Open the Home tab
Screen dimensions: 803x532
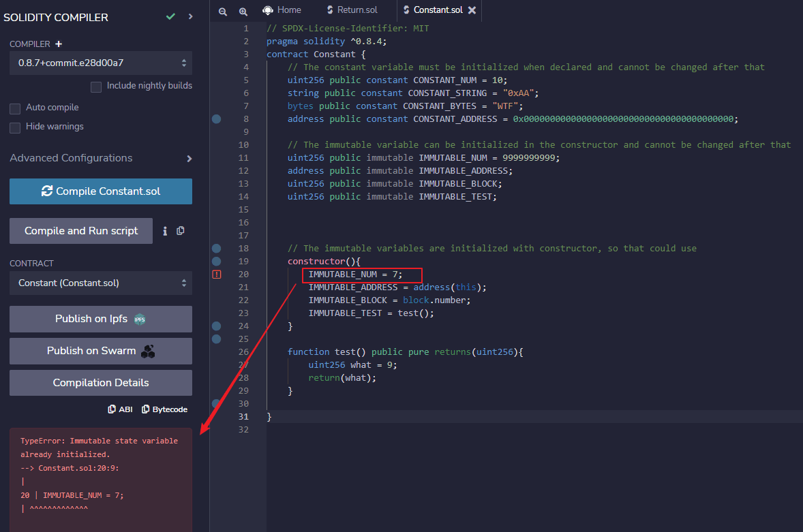(x=282, y=10)
